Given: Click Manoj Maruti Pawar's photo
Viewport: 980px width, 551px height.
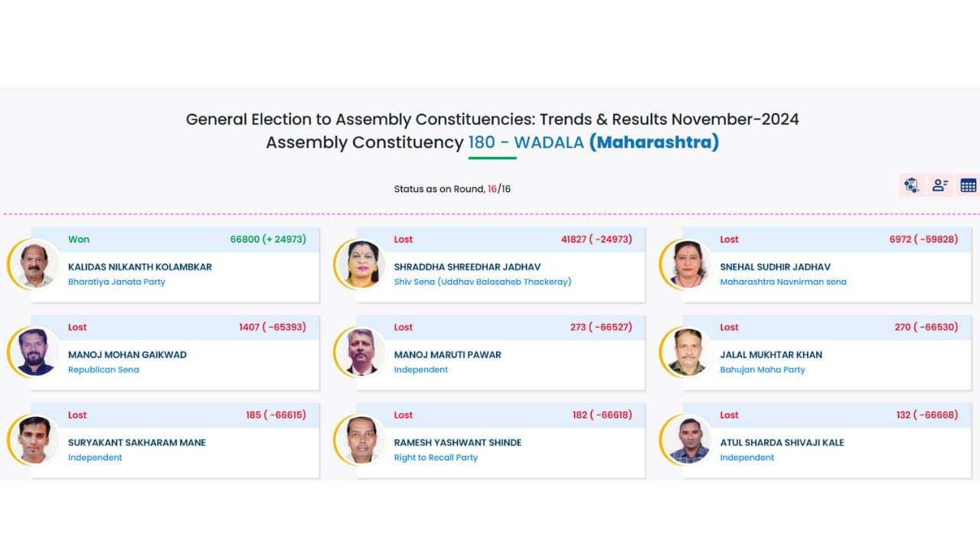Looking at the screenshot, I should (362, 352).
